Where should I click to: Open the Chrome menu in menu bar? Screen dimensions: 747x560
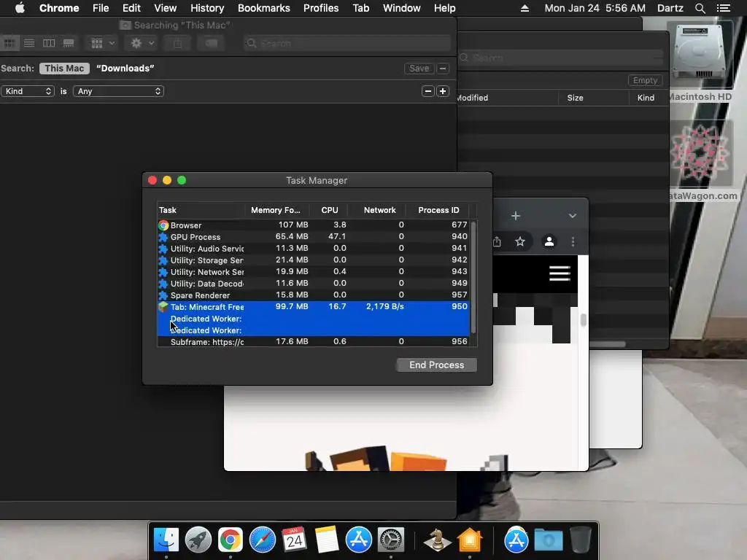coord(59,8)
